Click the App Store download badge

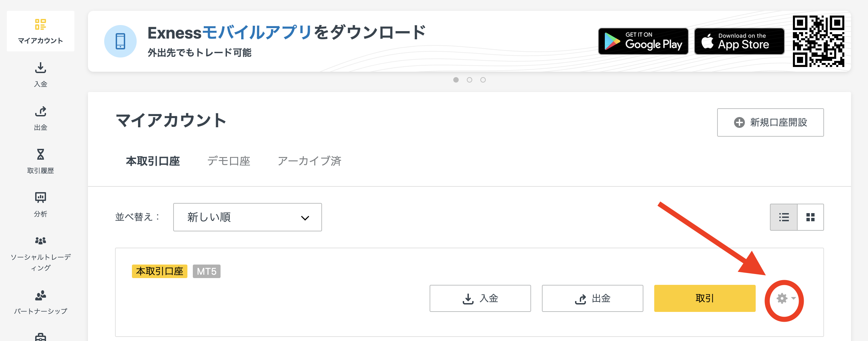pyautogui.click(x=739, y=41)
